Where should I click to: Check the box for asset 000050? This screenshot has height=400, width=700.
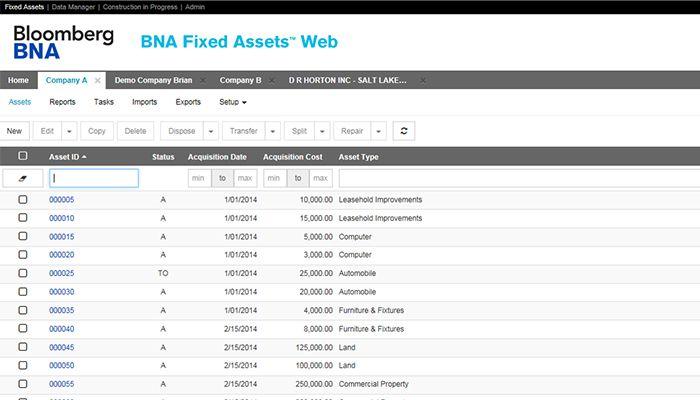(x=23, y=365)
